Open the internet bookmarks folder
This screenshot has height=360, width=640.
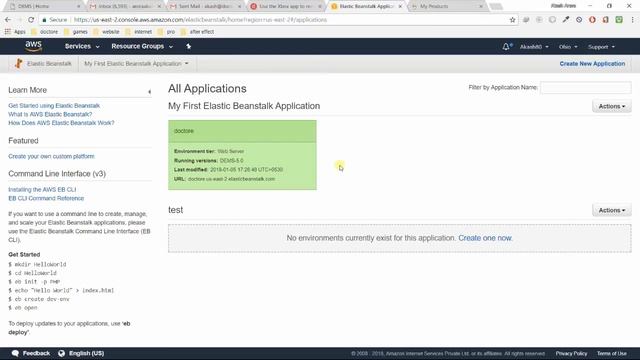tap(138, 31)
